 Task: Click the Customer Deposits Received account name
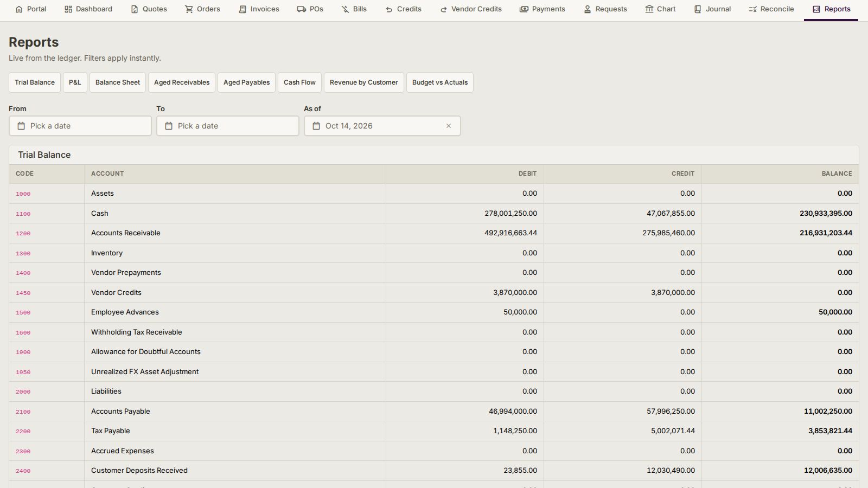coord(139,471)
